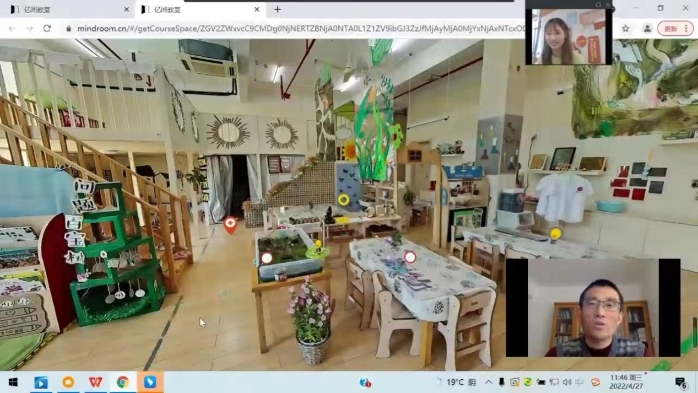Select the man's webcam video thumbnail
698x393 pixels.
[593, 308]
